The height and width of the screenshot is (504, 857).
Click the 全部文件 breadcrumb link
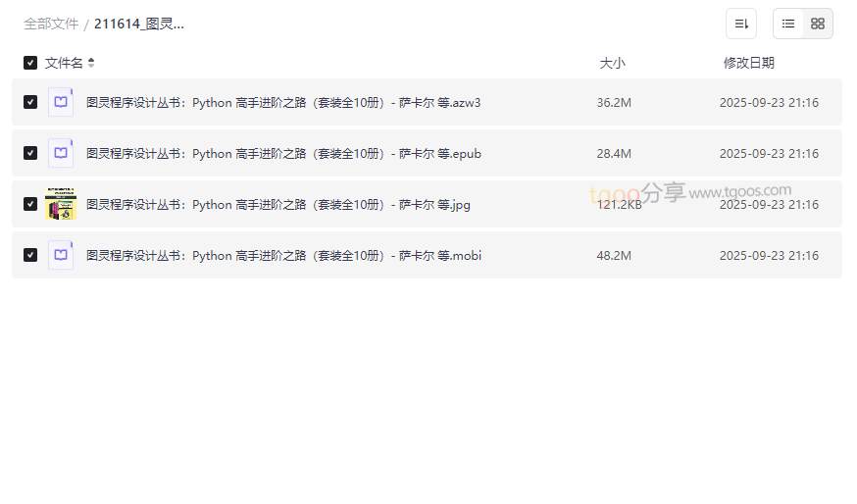51,24
